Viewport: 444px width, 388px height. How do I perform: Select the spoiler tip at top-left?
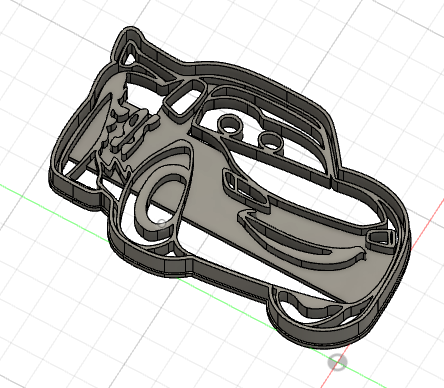click(131, 37)
